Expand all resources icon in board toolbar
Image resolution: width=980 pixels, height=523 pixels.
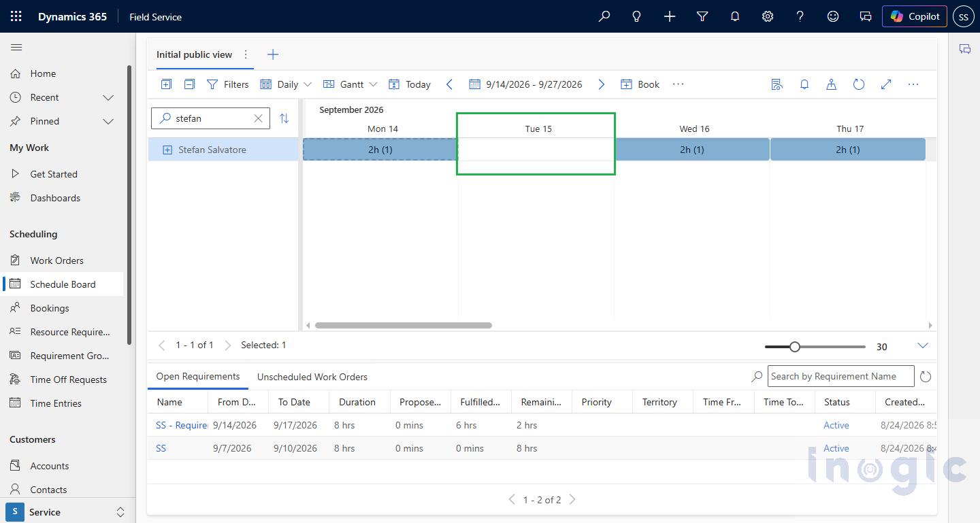click(x=166, y=84)
